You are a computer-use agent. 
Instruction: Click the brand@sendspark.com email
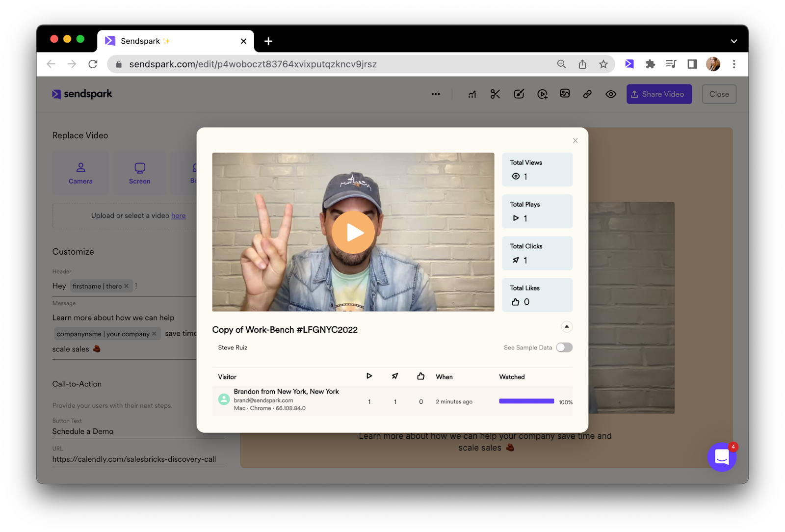[x=263, y=400]
